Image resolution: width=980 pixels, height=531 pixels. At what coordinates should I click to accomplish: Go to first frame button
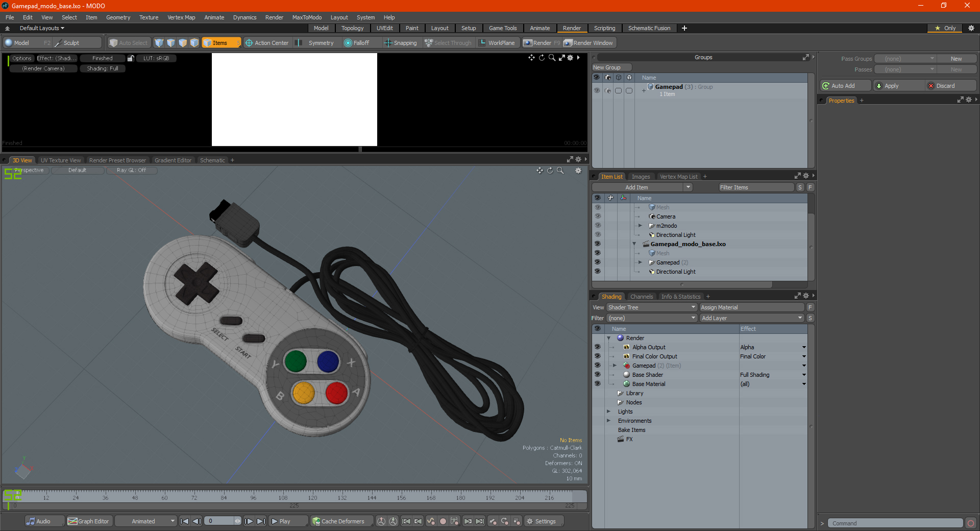click(x=185, y=521)
